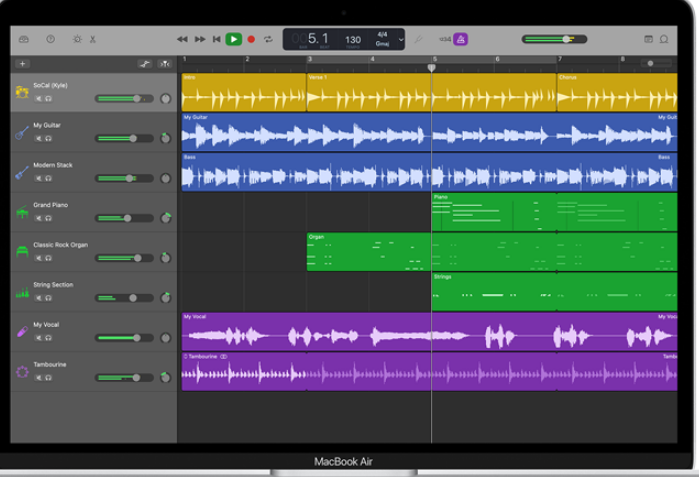Image resolution: width=699 pixels, height=477 pixels.
Task: Select the Modern Stack bass track icon
Action: tap(22, 172)
